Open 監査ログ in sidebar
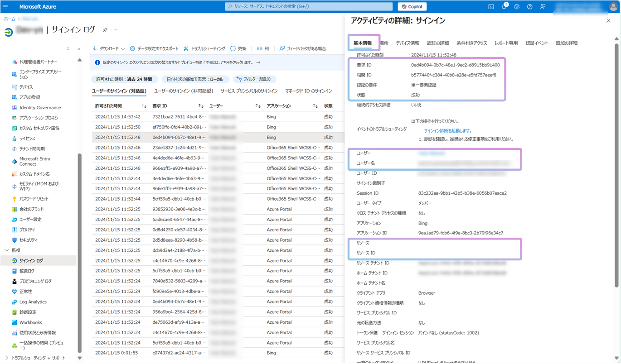The image size is (621, 364). tap(27, 271)
